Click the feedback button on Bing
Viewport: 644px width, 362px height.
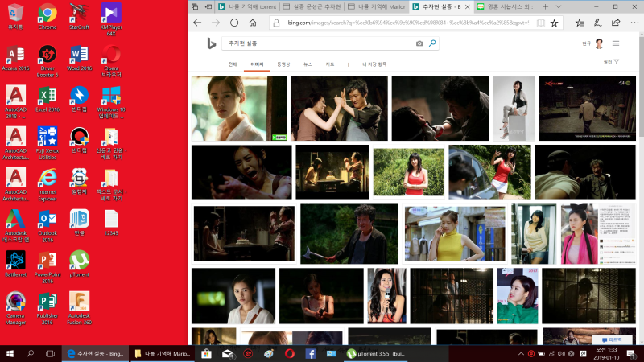(612, 339)
